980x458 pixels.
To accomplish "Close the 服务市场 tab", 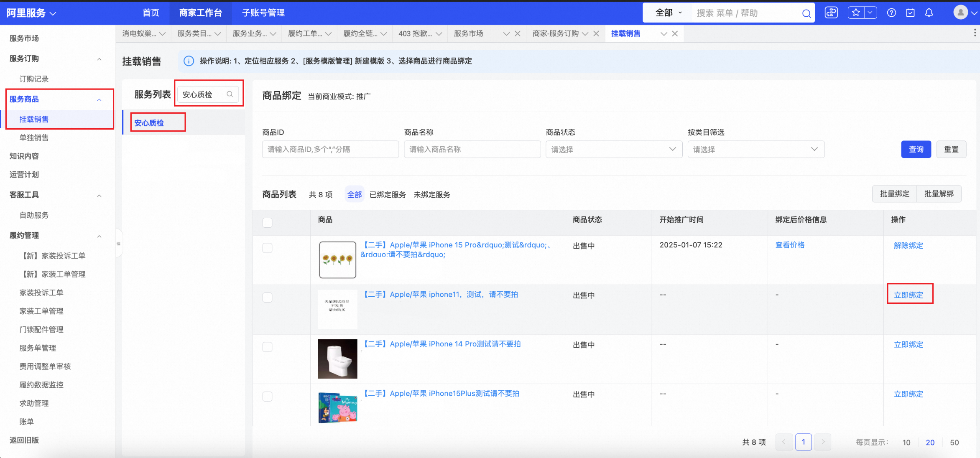I will [517, 34].
